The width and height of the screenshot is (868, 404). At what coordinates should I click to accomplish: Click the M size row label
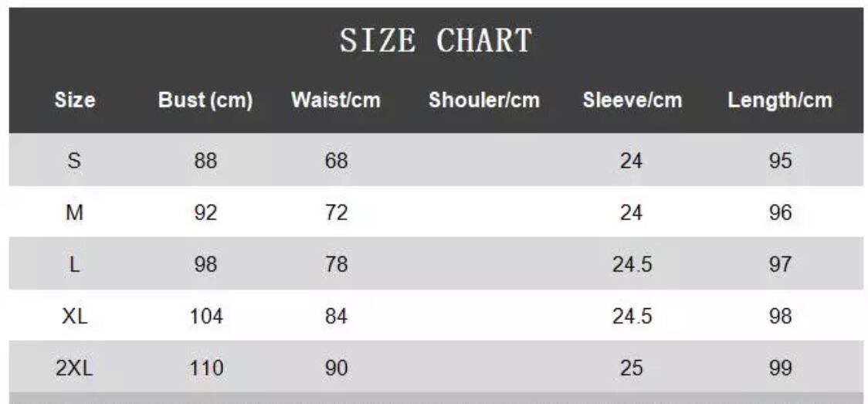[x=75, y=212]
